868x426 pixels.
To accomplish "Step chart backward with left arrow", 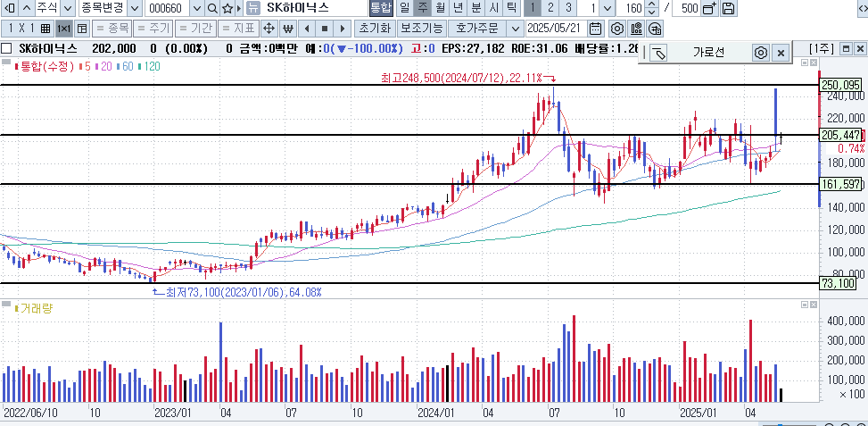I will click(307, 29).
